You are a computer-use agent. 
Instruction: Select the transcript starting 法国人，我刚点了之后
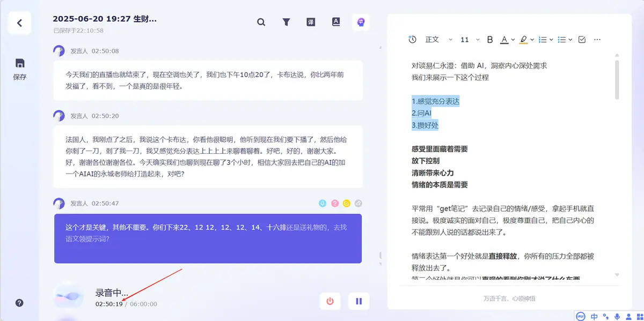(x=208, y=157)
